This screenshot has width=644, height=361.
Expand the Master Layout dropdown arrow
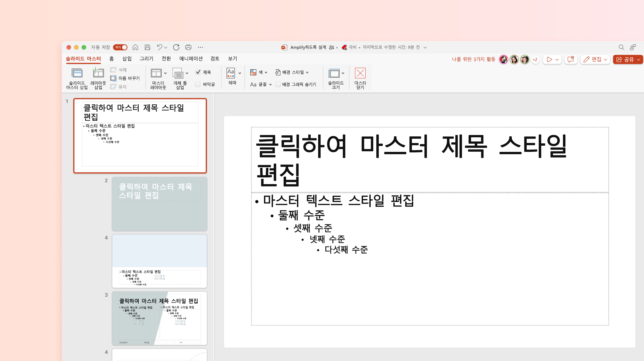coord(165,73)
